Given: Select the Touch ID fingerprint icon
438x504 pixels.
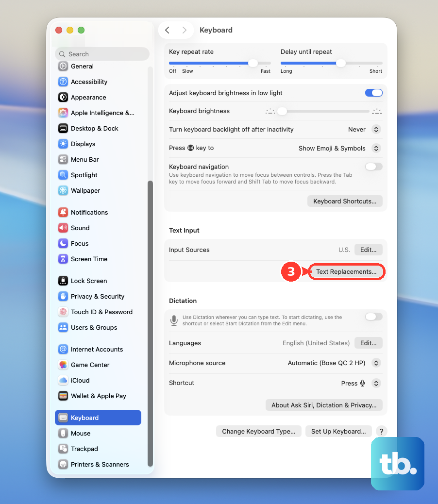Looking at the screenshot, I should click(63, 312).
